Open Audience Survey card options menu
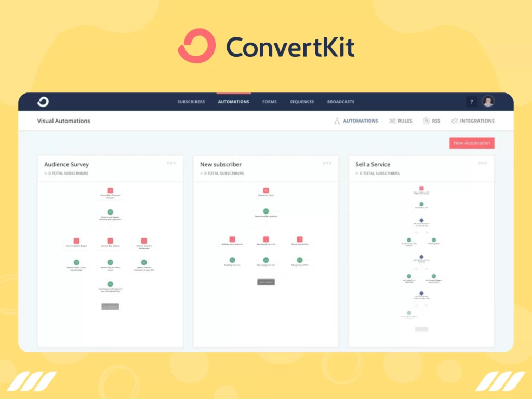Viewport: 532px width, 399px height. click(171, 163)
